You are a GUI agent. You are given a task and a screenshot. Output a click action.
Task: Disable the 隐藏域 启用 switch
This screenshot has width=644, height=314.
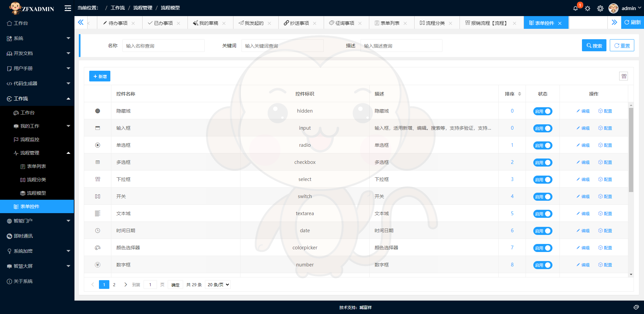tap(543, 111)
